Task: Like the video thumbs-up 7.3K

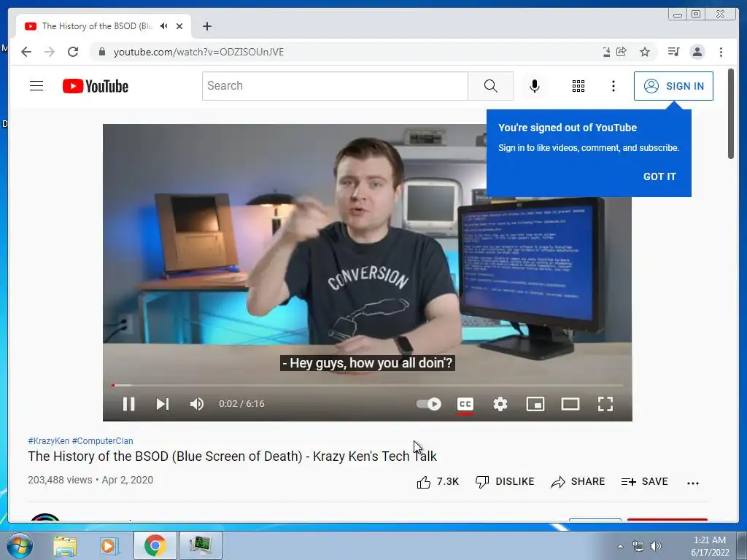Action: pos(438,482)
